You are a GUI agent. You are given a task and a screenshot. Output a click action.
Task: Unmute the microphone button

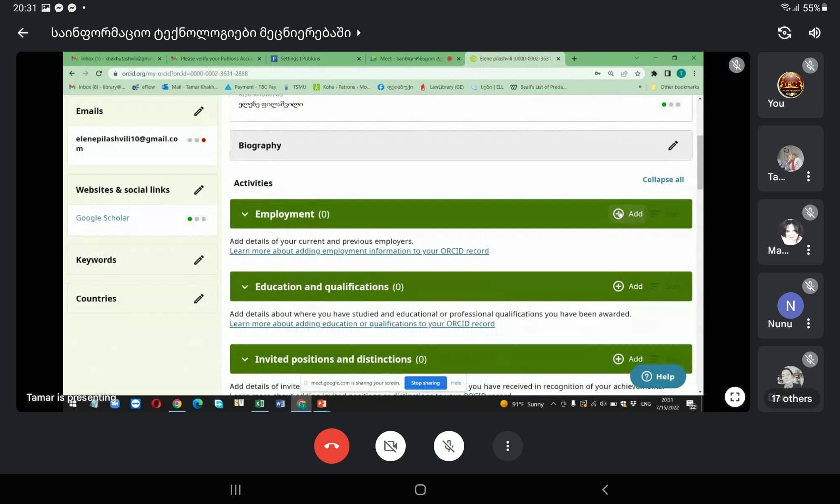(x=449, y=446)
